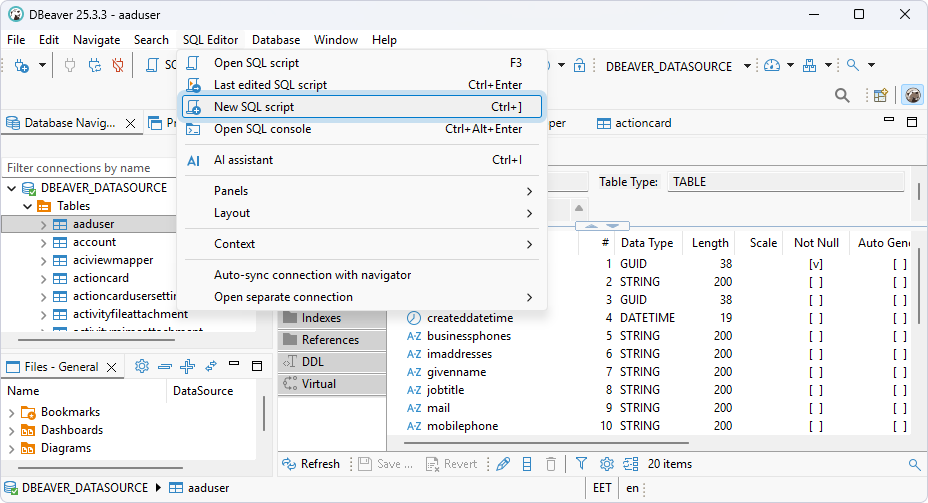Click the Filter connections by name field
This screenshot has width=928, height=503.
coord(90,168)
